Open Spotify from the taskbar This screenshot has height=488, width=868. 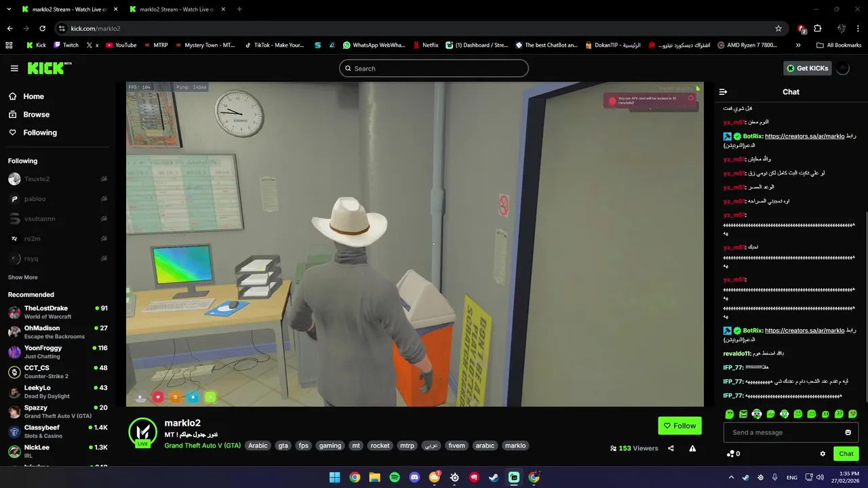coord(395,477)
